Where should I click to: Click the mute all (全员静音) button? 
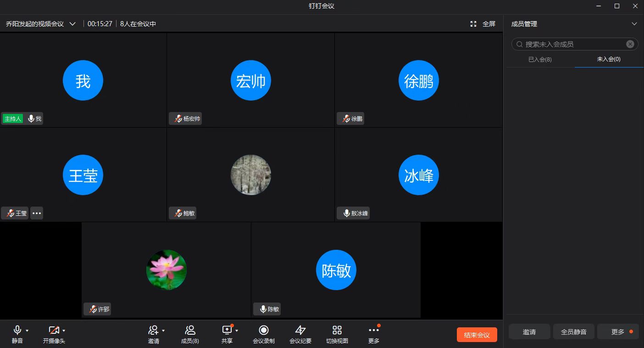[x=573, y=332]
